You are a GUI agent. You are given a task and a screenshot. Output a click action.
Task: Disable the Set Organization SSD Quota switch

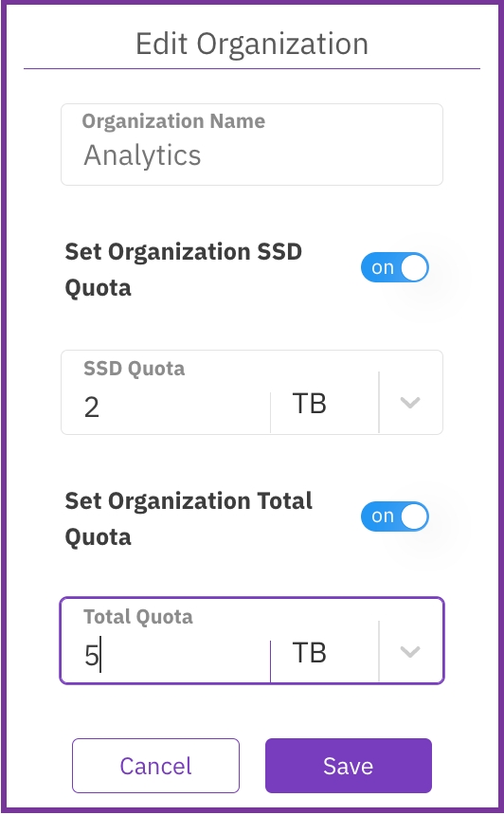coord(395,267)
